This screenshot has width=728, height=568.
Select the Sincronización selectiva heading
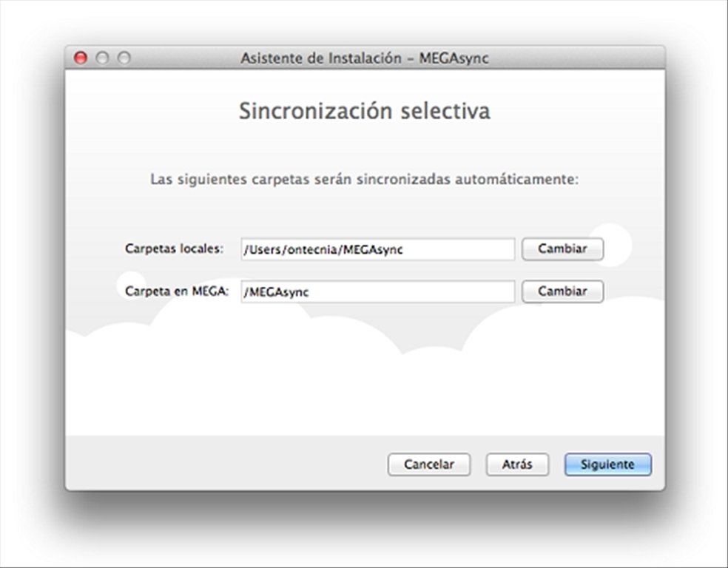[x=365, y=111]
